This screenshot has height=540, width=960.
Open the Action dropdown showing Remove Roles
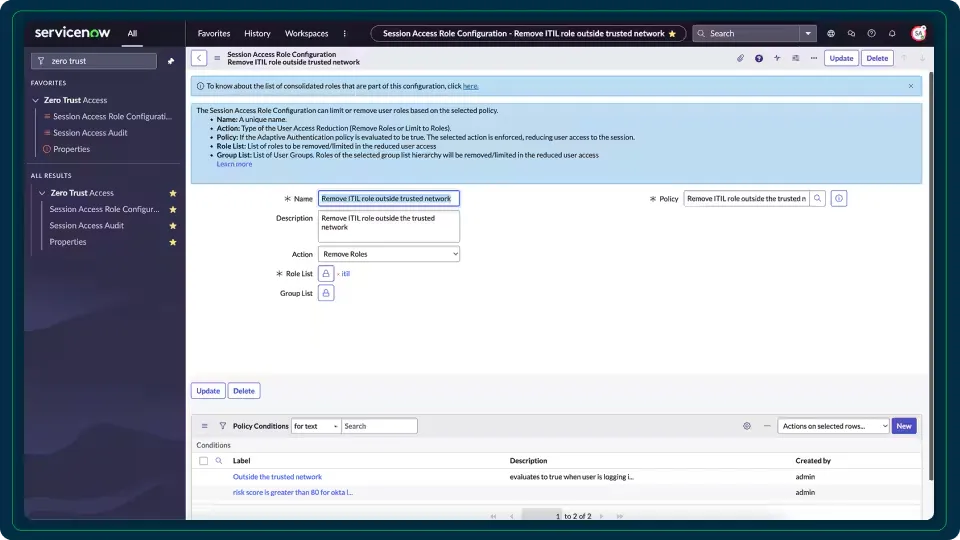(x=389, y=254)
